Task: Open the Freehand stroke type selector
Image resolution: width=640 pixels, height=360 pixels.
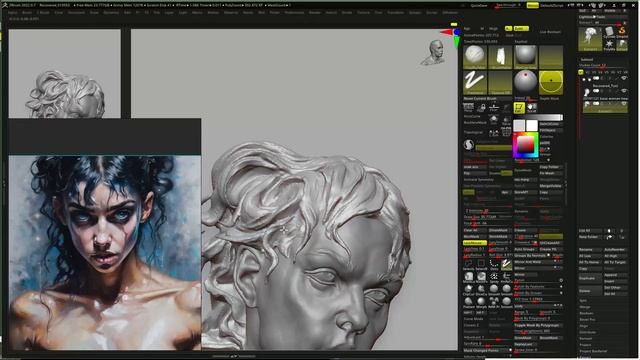Action: (475, 82)
